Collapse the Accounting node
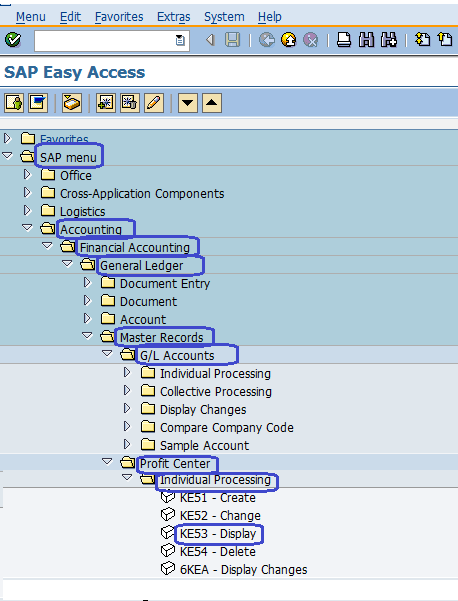 click(x=27, y=227)
